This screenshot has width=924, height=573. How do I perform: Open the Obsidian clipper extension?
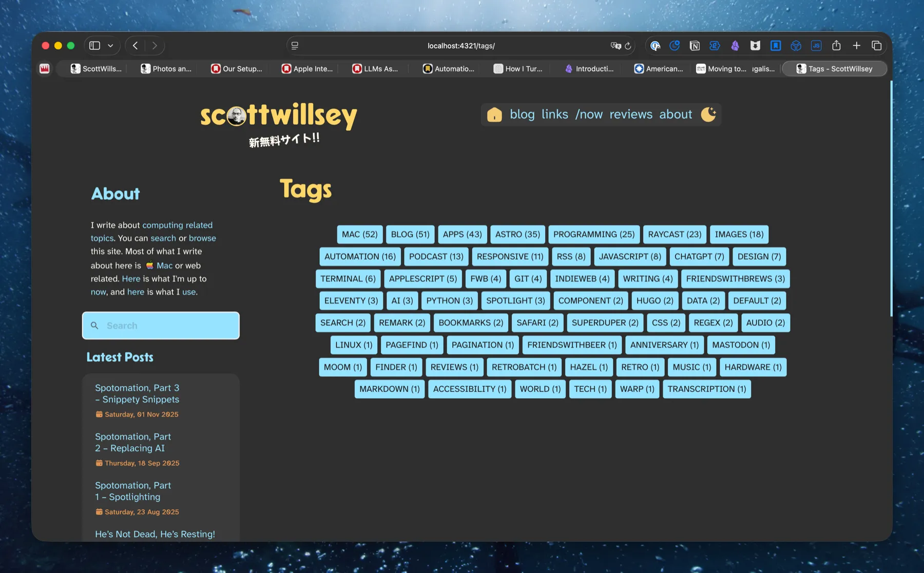(735, 46)
